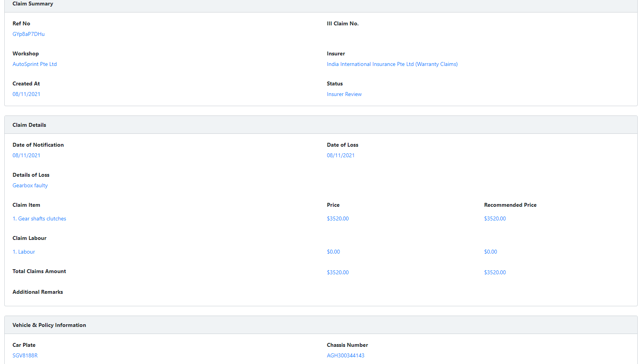Screen dimensions: 642x364
Task: Click the Gear shafts clutches price amount
Action: click(338, 218)
